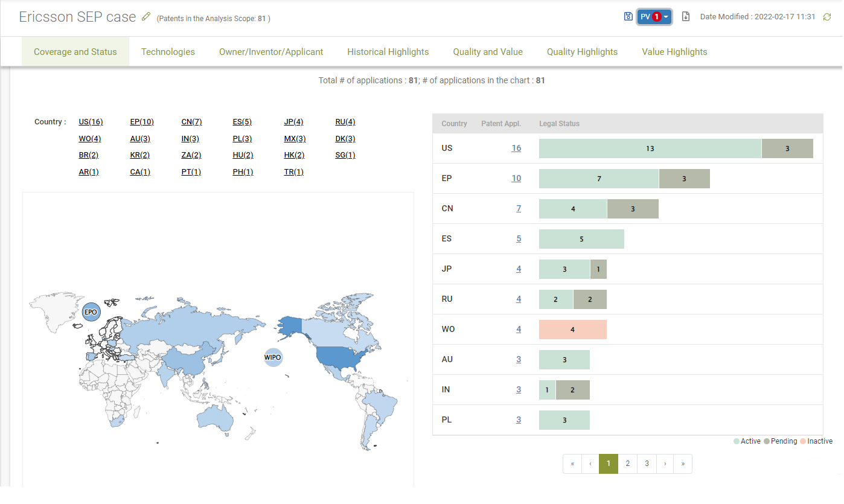844x504 pixels.
Task: Click the RU(4) country link
Action: [x=345, y=122]
